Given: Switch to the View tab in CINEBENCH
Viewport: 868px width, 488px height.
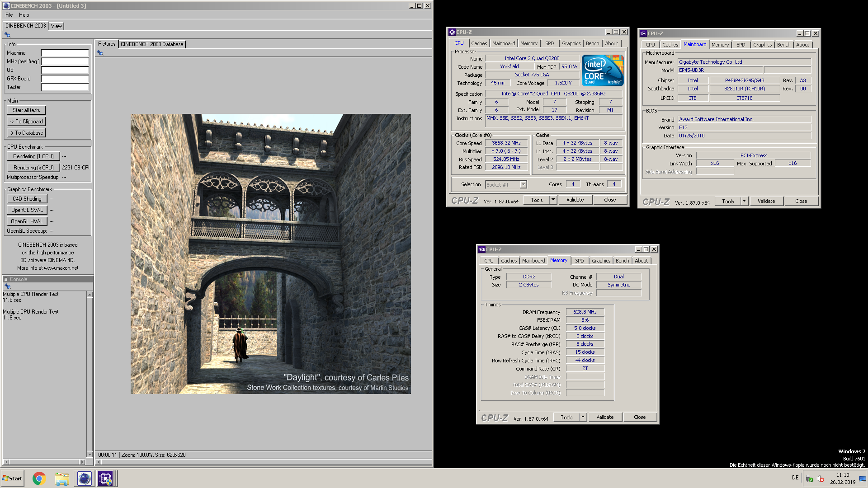Looking at the screenshot, I should click(x=56, y=26).
